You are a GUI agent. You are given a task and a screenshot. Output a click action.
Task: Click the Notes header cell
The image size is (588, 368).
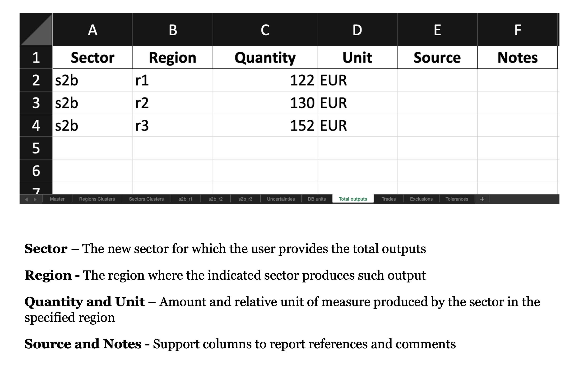pos(517,57)
